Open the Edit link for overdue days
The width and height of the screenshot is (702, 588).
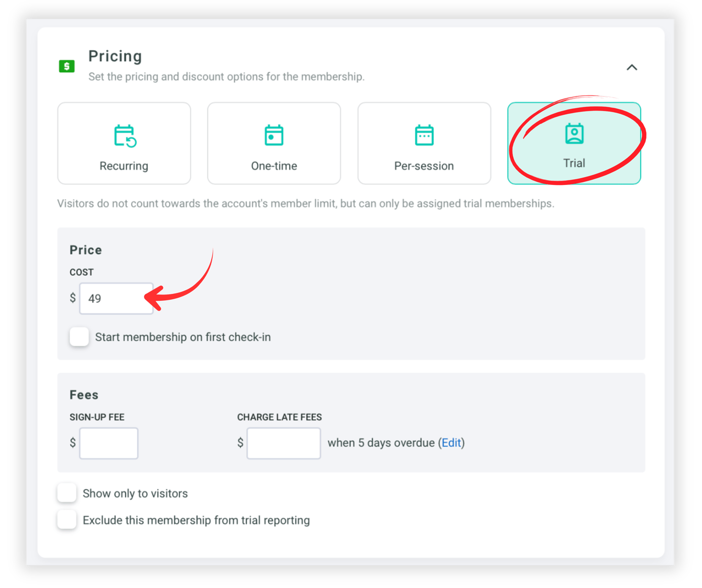pyautogui.click(x=451, y=443)
